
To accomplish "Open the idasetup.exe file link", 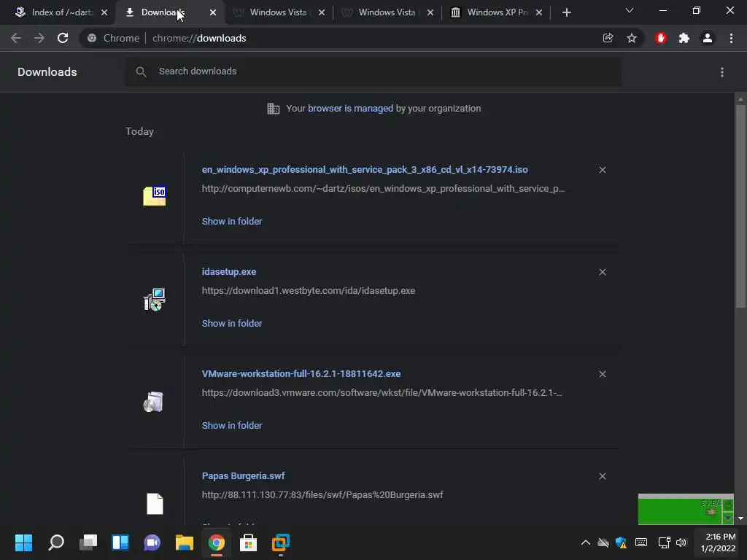I will (228, 271).
